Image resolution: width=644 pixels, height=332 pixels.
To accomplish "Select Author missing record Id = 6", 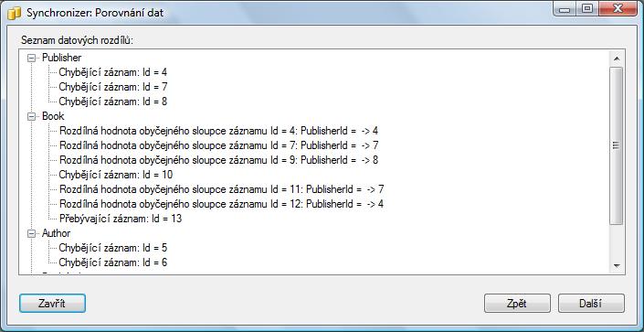I will click(113, 262).
